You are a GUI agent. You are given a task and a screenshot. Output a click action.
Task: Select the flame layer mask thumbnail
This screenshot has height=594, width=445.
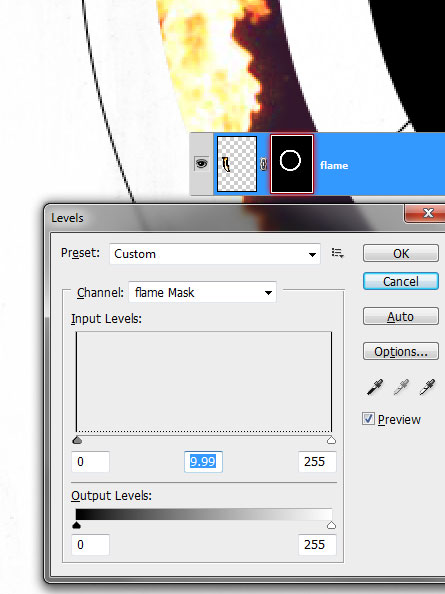[292, 164]
